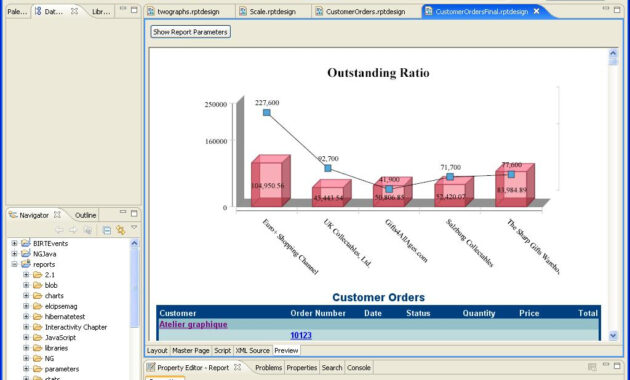Expand the BIRTEvents project
This screenshot has height=380, width=630.
coord(14,243)
